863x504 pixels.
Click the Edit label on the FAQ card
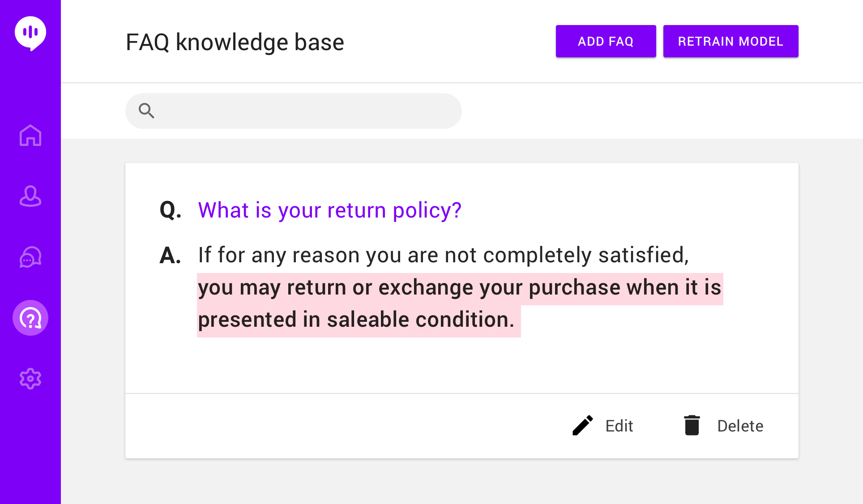(x=619, y=426)
